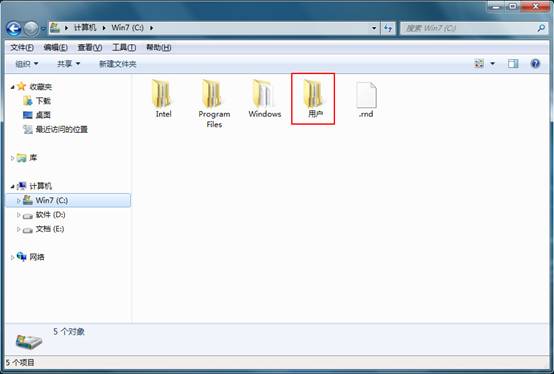The width and height of the screenshot is (554, 374).
Task: Select the Program Files folder icon
Action: 212,94
